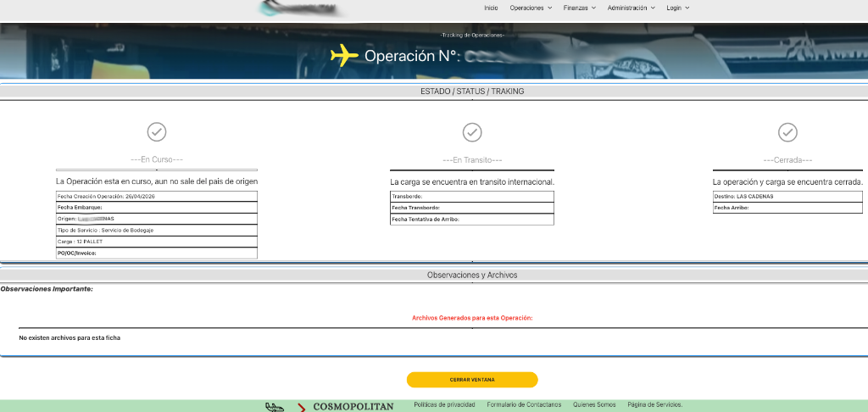Click the Tracking de Operaciones banner caption
The image size is (868, 412).
tap(472, 36)
